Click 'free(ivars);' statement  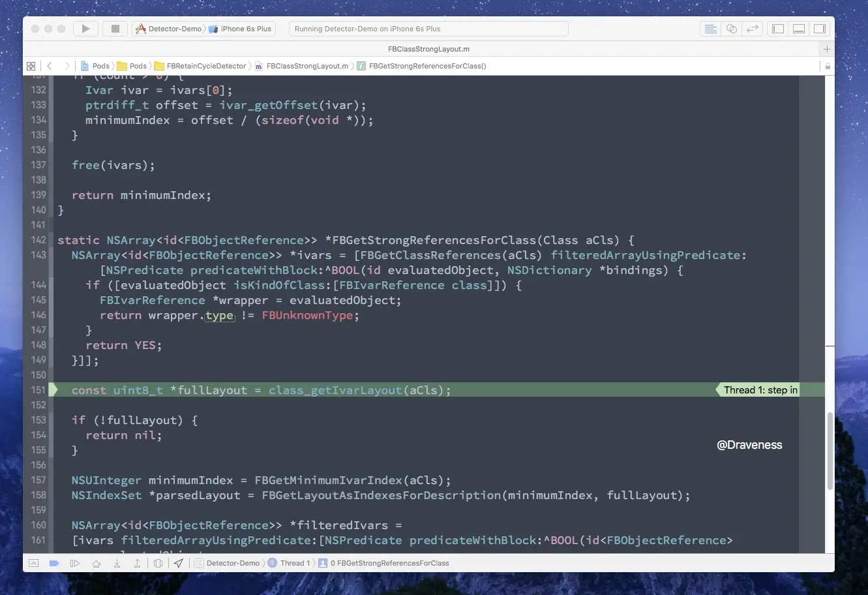pyautogui.click(x=113, y=165)
